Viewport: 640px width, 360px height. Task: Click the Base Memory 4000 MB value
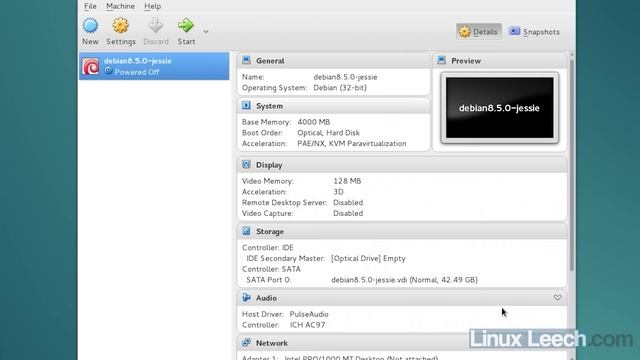(313, 122)
